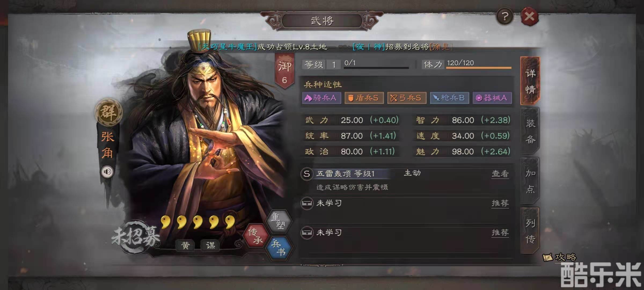Tap the 群 faction emblem

pyautogui.click(x=108, y=112)
